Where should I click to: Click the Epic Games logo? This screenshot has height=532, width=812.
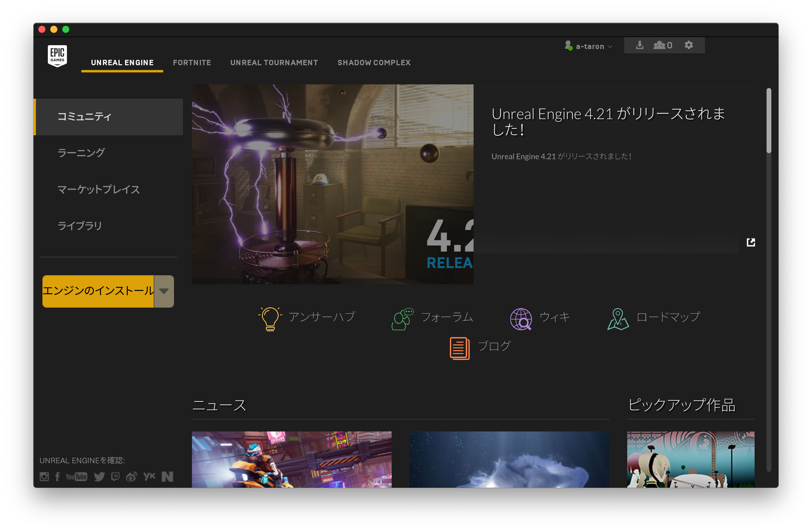tap(57, 56)
